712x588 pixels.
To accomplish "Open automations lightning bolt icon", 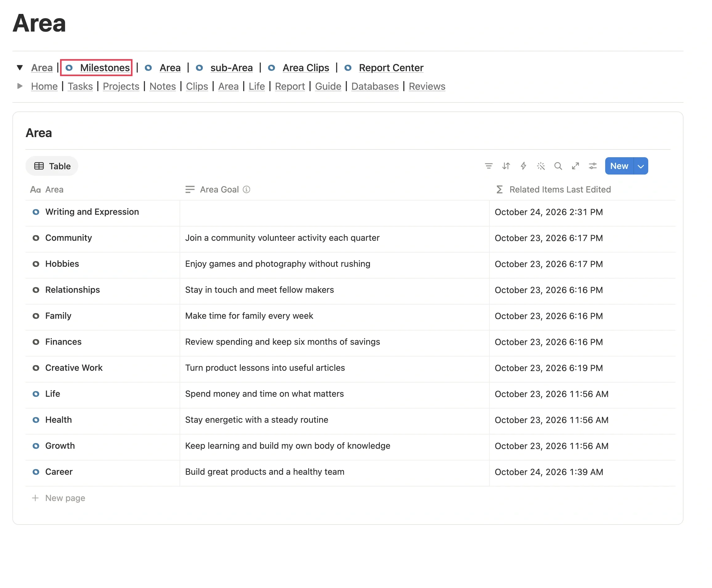I will tap(523, 166).
